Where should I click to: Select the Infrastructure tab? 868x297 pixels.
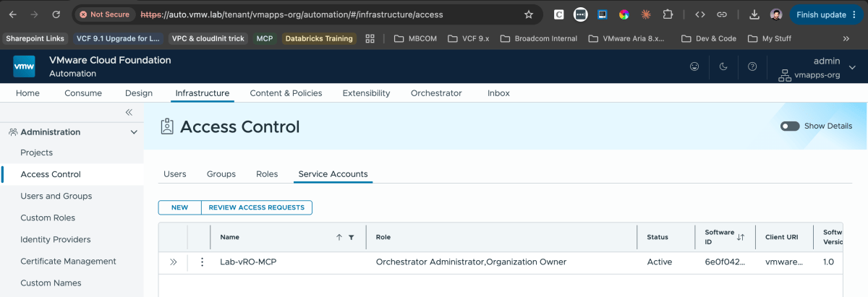click(203, 93)
